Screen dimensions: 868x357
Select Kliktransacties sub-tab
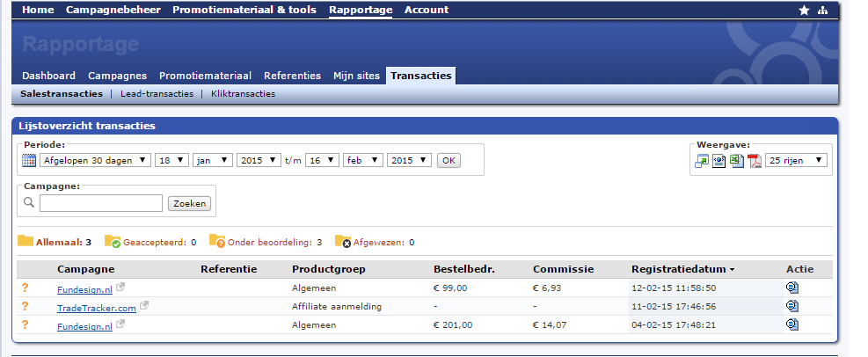click(243, 94)
